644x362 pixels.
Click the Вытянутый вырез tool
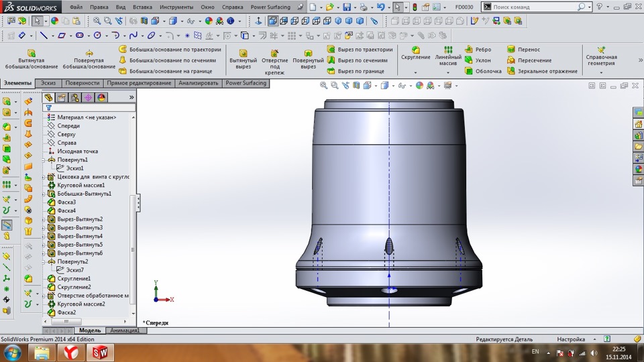[x=243, y=59]
